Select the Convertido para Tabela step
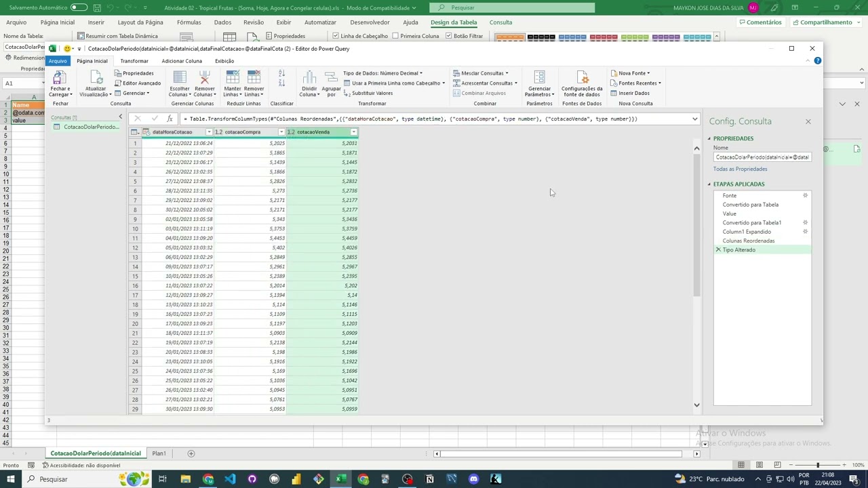The width and height of the screenshot is (868, 488). 751,205
